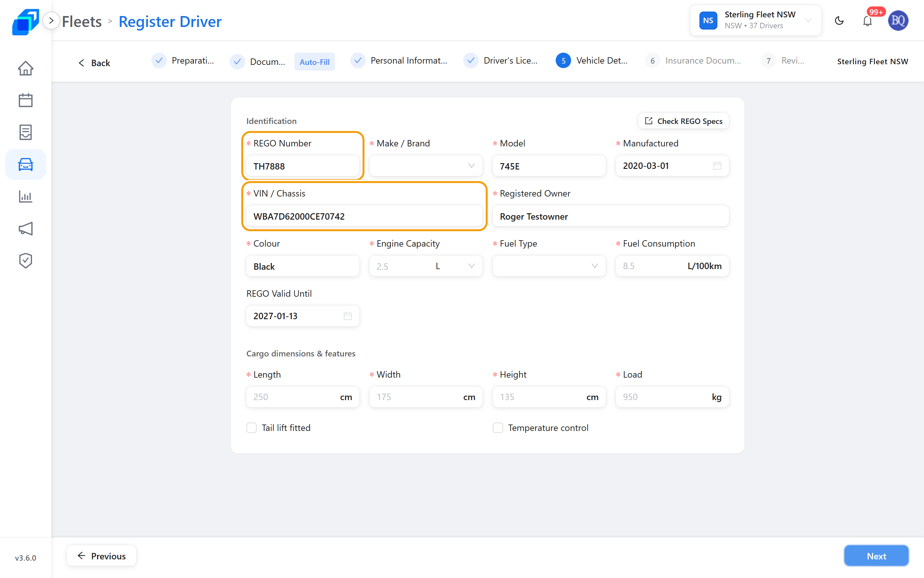Go to Personal Information step
This screenshot has width=924, height=578.
click(399, 60)
